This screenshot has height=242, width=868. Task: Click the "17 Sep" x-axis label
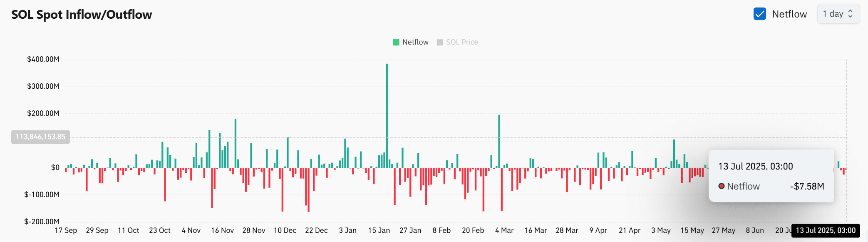(x=66, y=230)
